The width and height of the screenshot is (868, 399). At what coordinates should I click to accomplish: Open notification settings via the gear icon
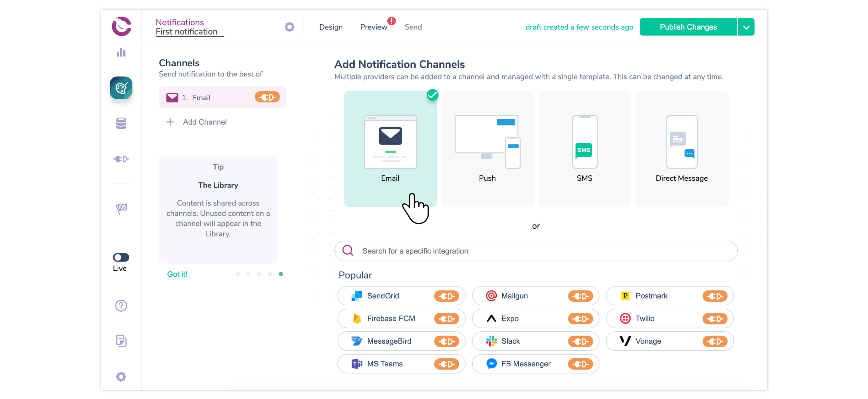pyautogui.click(x=289, y=27)
